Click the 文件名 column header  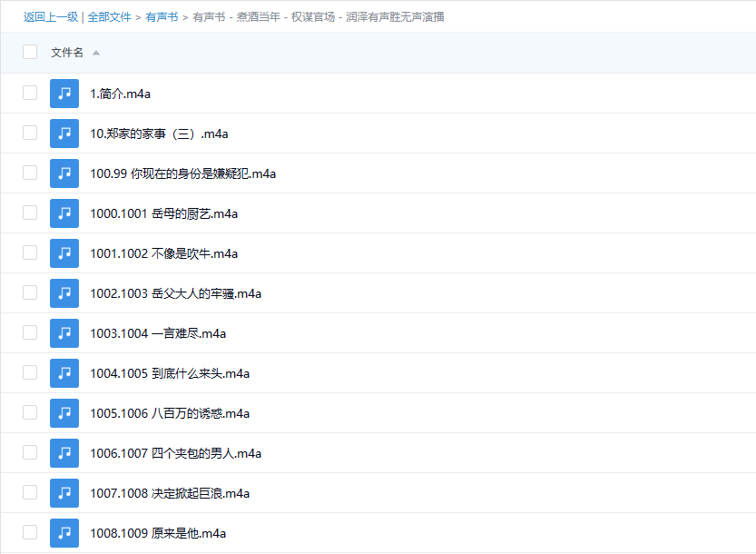[67, 53]
